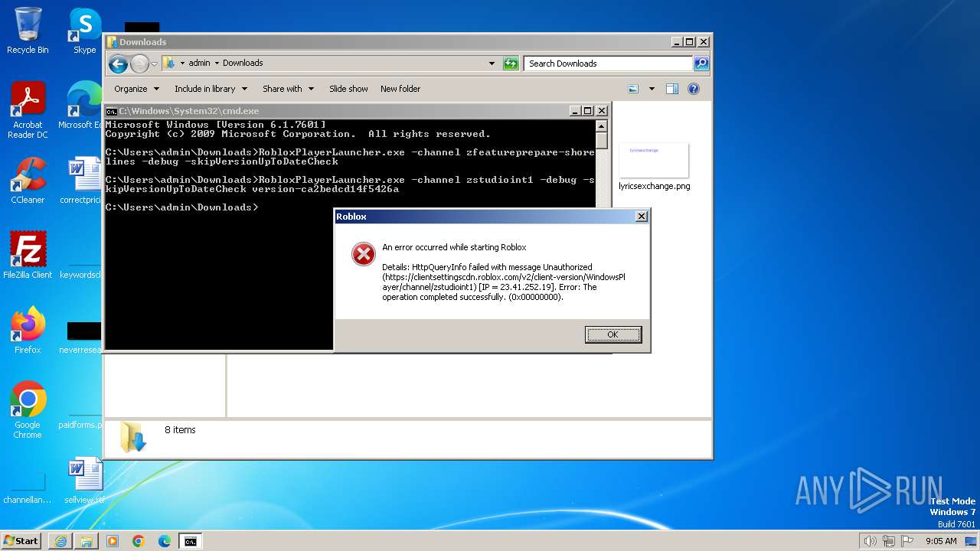The width and height of the screenshot is (980, 551).
Task: Open Explorer help icon
Action: tap(694, 89)
